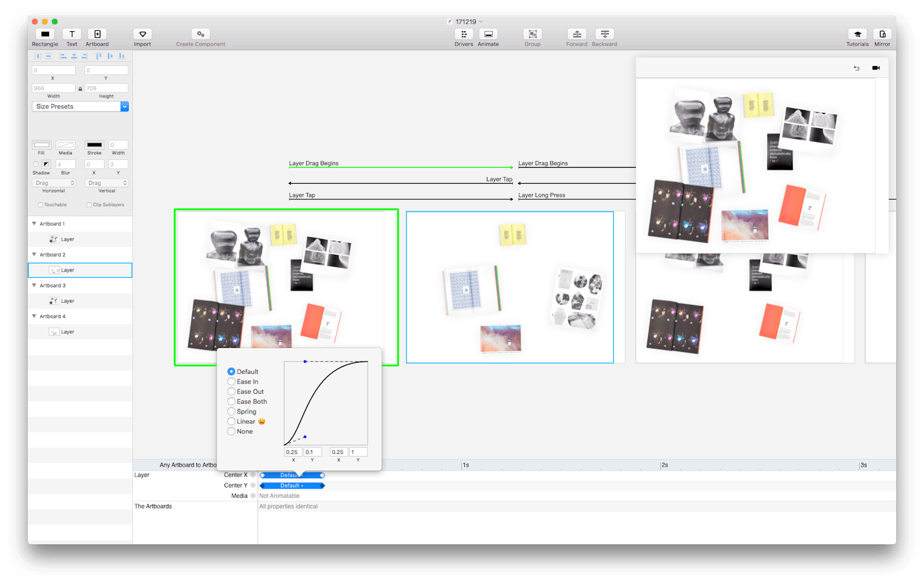Image resolution: width=924 pixels, height=584 pixels.
Task: Open the Horizontal Drag dropdown
Action: [54, 183]
